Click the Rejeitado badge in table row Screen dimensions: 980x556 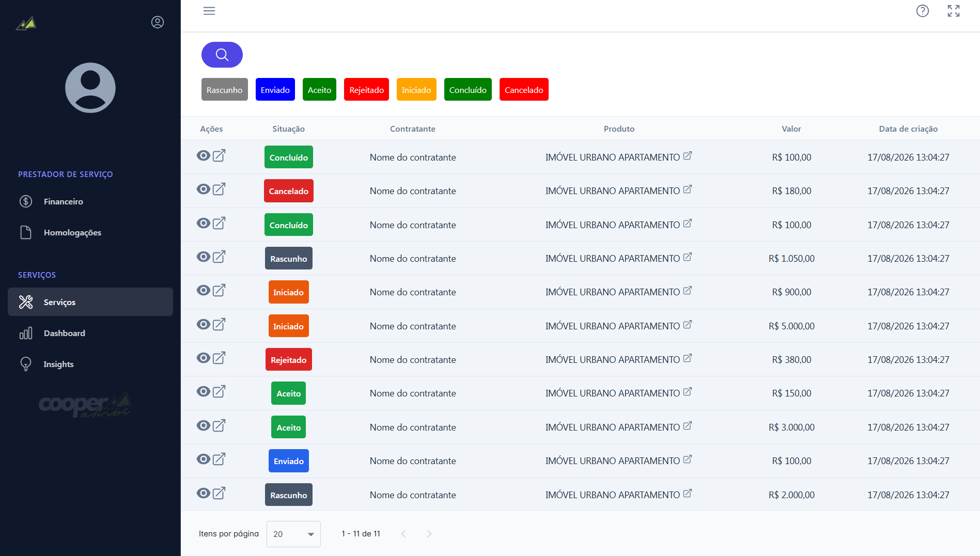click(x=289, y=360)
